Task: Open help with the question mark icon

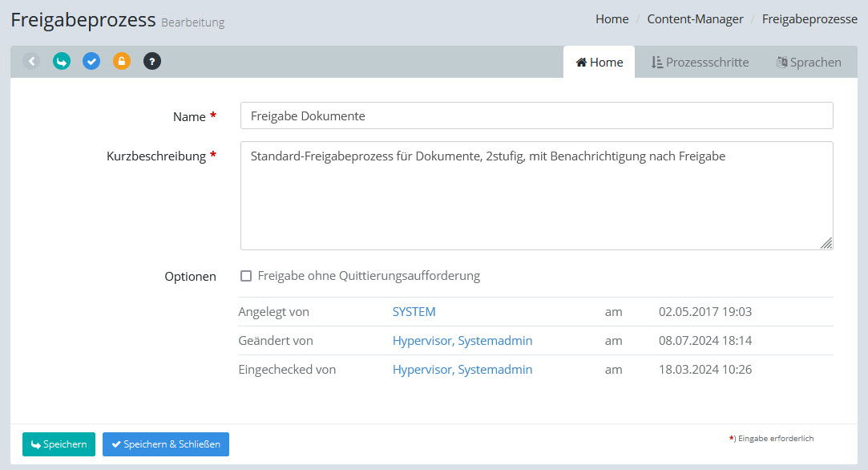Action: point(151,61)
